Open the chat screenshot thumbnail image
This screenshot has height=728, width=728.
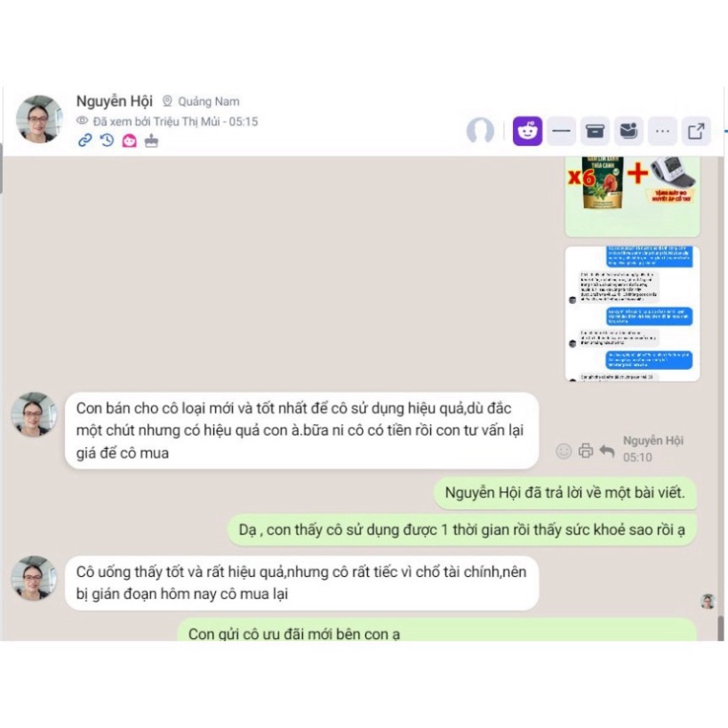[632, 314]
